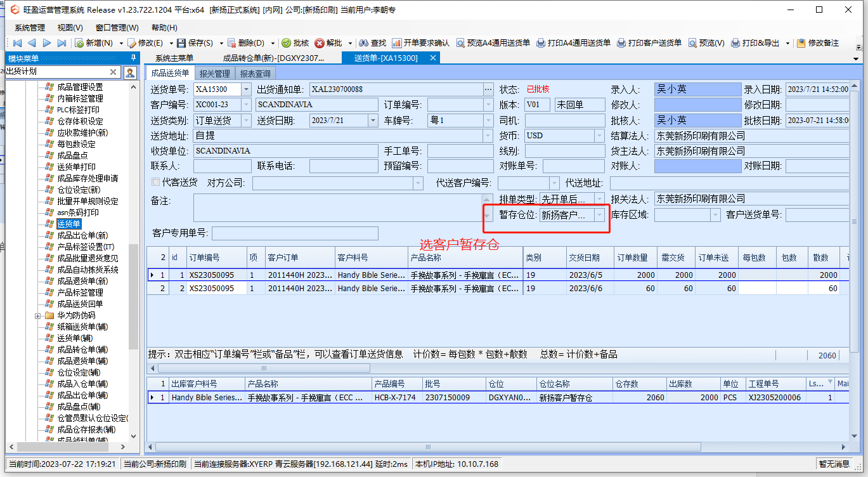Screen dimensions: 868x477
Task: Click the 订单编号 column header
Action: point(216,258)
